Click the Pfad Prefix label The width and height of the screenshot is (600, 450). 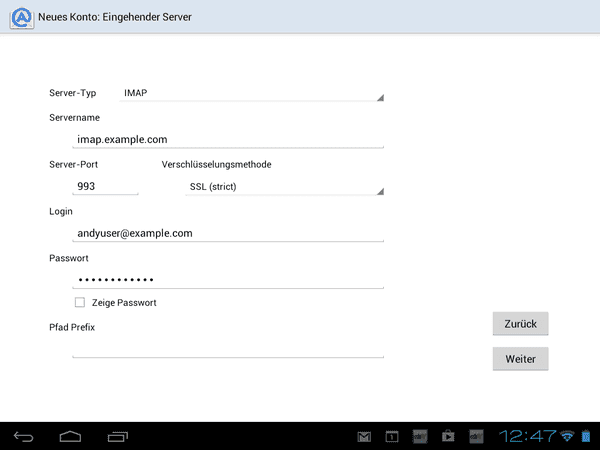tap(72, 327)
